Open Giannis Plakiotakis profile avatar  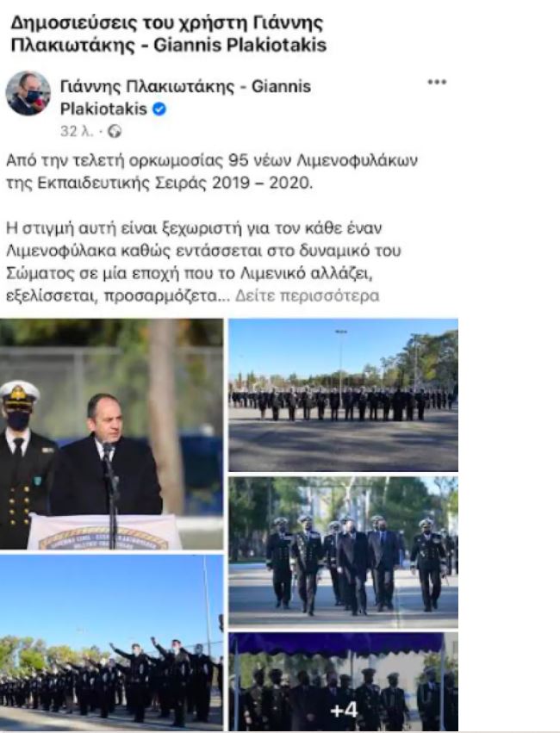click(28, 94)
